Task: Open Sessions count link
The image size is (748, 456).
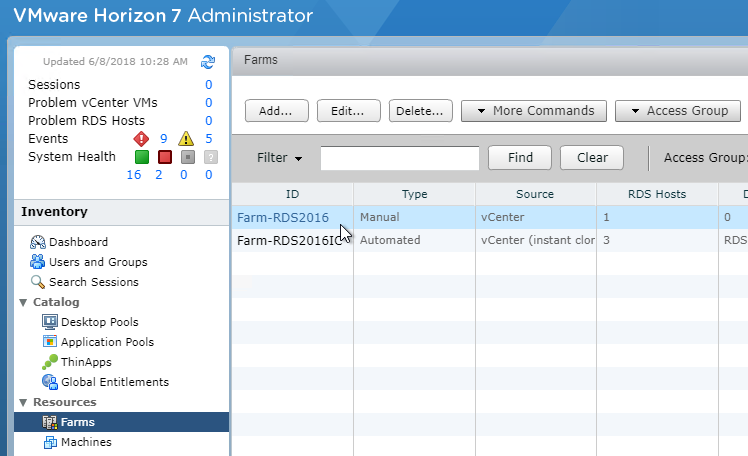Action: (x=208, y=85)
